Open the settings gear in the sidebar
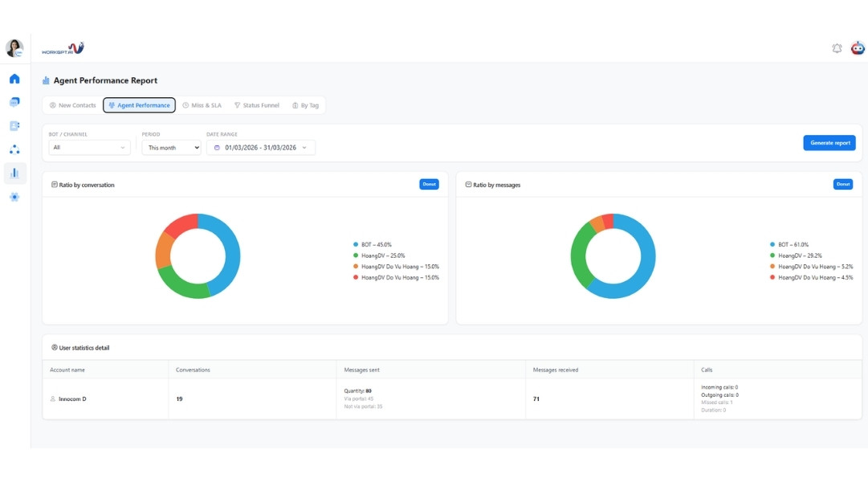The height and width of the screenshot is (482, 868). click(x=14, y=197)
